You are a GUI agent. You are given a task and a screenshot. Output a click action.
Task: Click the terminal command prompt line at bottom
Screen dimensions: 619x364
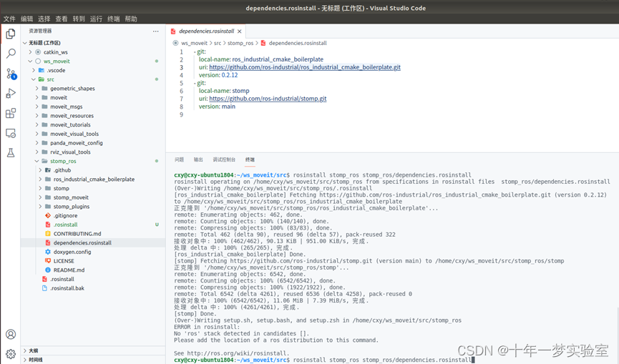323,360
